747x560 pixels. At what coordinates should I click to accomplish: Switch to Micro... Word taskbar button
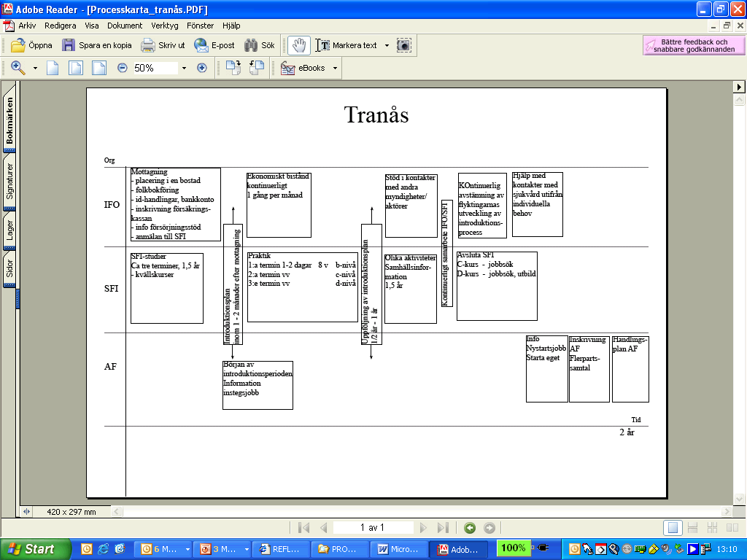(x=398, y=549)
